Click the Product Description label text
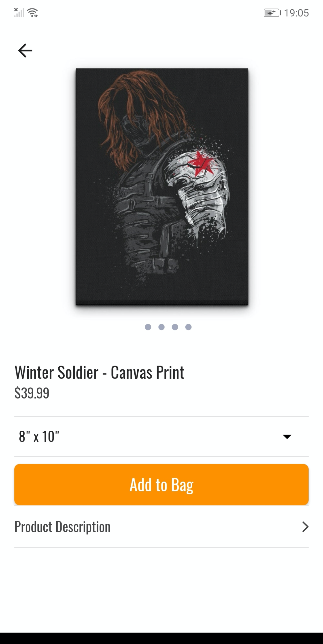 tap(62, 527)
